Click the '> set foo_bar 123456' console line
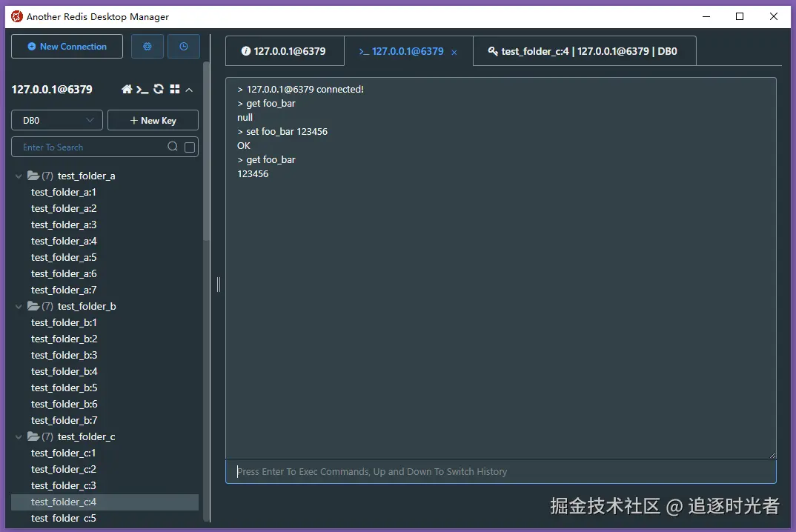Screen dimensions: 796x532 [282, 131]
